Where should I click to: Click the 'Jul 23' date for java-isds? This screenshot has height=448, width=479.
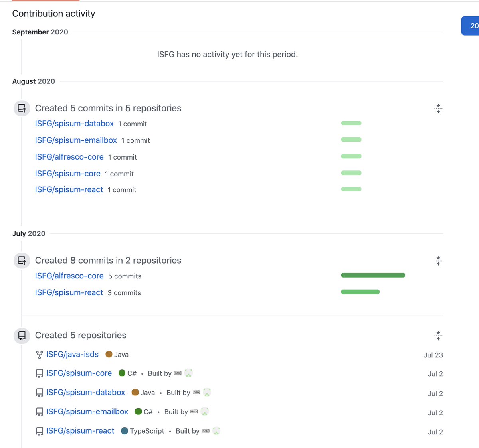point(433,355)
